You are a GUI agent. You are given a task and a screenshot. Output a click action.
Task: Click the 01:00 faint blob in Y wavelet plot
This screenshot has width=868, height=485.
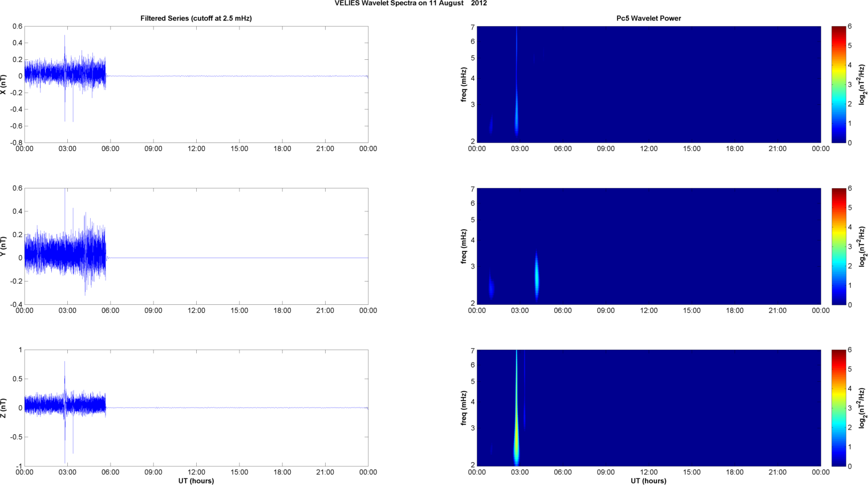(x=491, y=287)
